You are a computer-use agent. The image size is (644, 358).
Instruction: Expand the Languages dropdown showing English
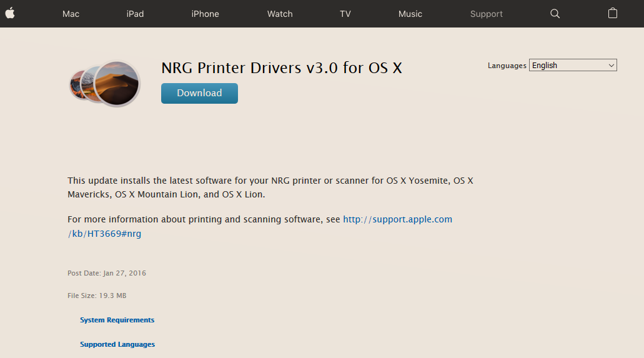(x=573, y=66)
